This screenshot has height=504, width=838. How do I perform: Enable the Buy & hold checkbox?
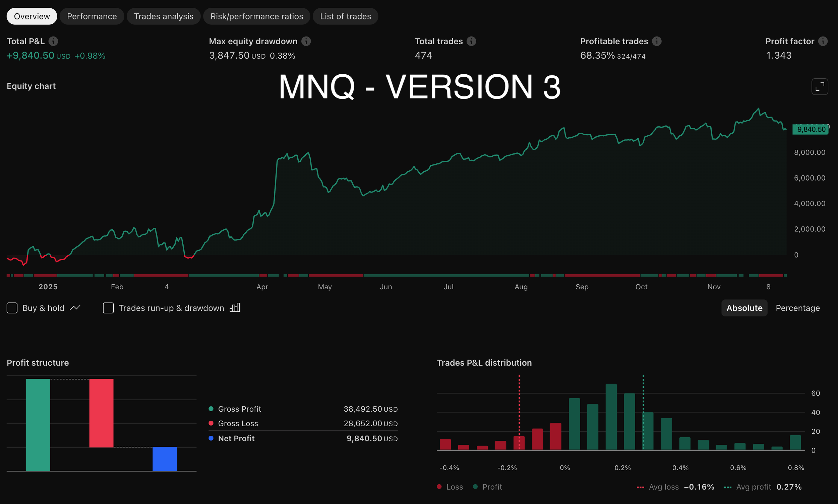click(12, 308)
